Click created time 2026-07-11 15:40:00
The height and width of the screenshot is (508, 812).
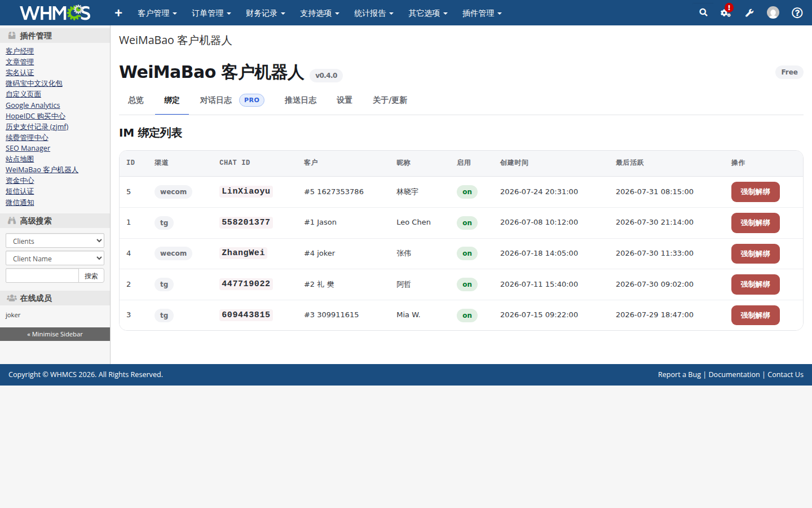pos(539,284)
